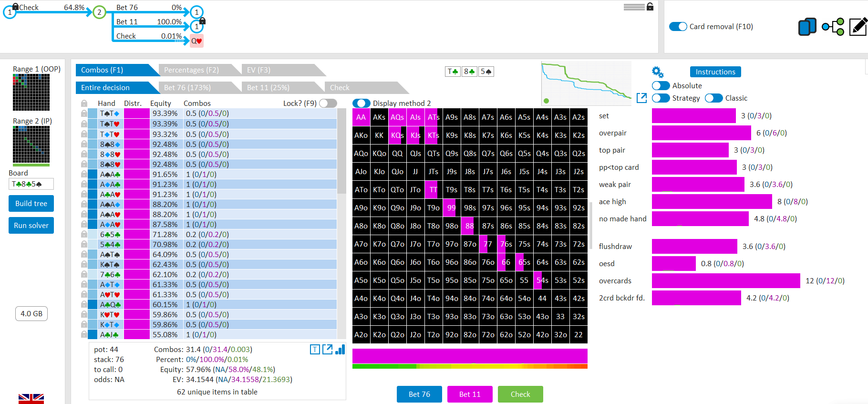Click lock icon on A♣J♣ row
This screenshot has width=868, height=404.
[84, 335]
